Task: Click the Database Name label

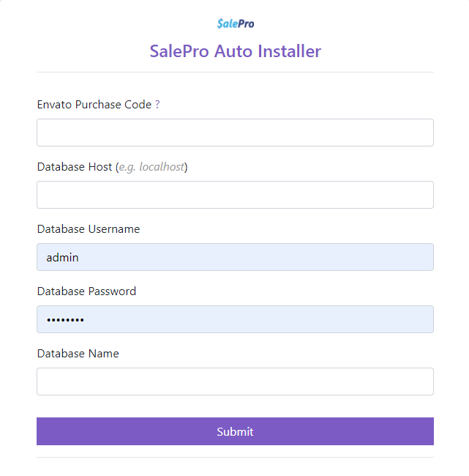Action: (78, 354)
